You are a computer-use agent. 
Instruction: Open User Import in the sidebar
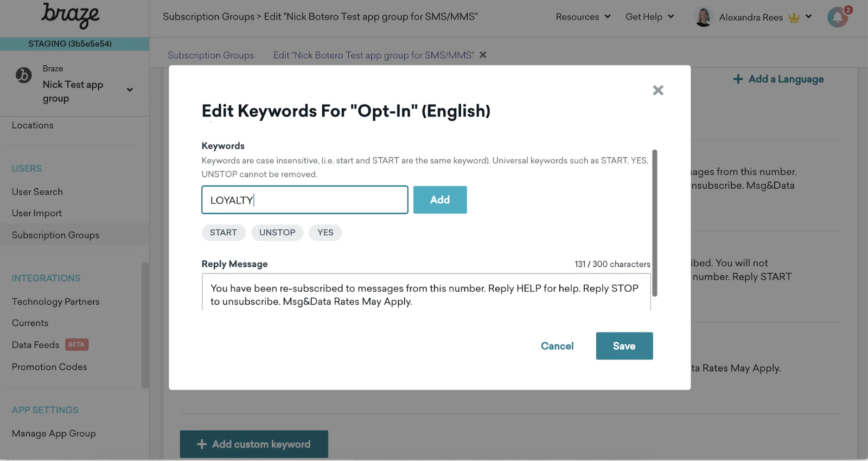click(37, 213)
